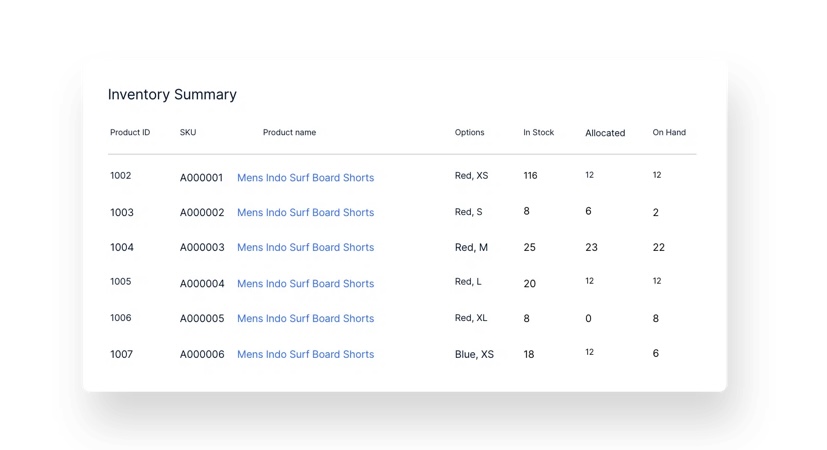Click the Red, XS option cell
Image resolution: width=827 pixels, height=450 pixels.
pyautogui.click(x=472, y=176)
